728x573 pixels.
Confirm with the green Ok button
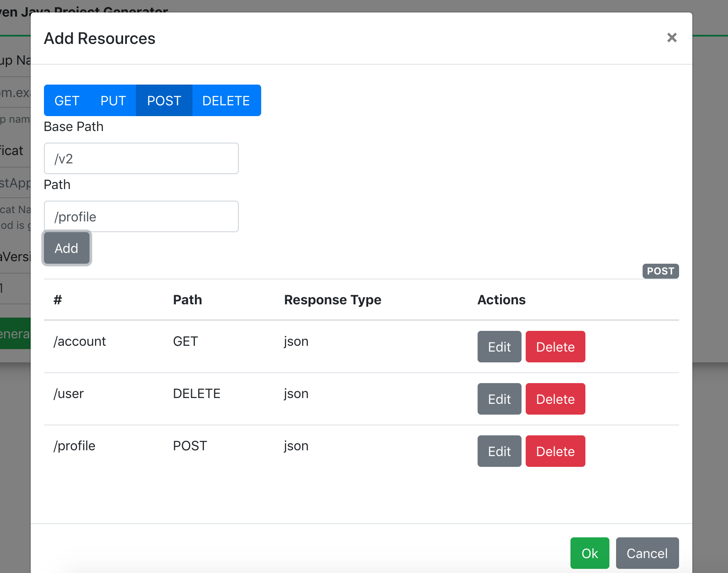click(x=590, y=553)
